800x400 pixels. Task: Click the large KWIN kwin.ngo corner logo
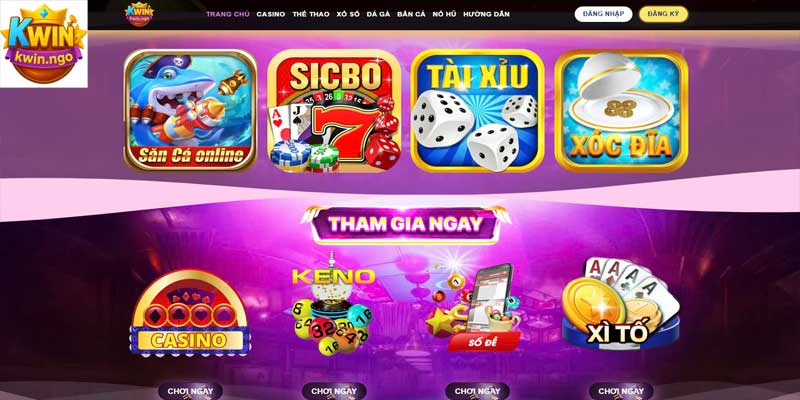click(x=44, y=44)
